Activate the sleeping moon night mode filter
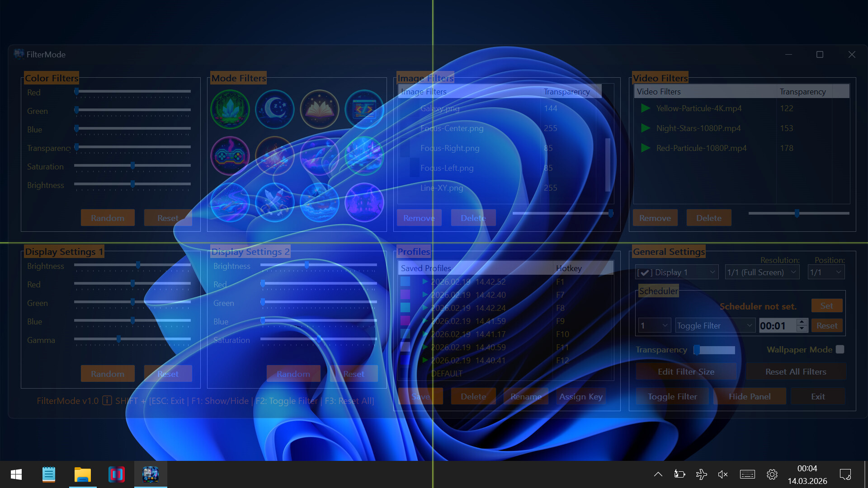This screenshot has height=488, width=868. (274, 109)
